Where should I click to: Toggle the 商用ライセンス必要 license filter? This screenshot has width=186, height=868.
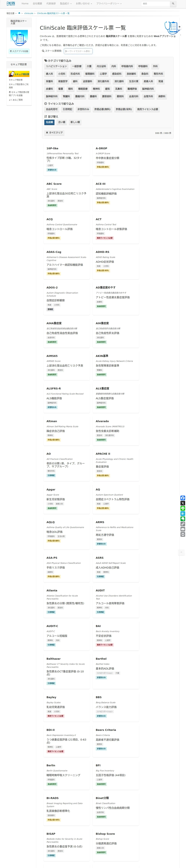point(147,109)
